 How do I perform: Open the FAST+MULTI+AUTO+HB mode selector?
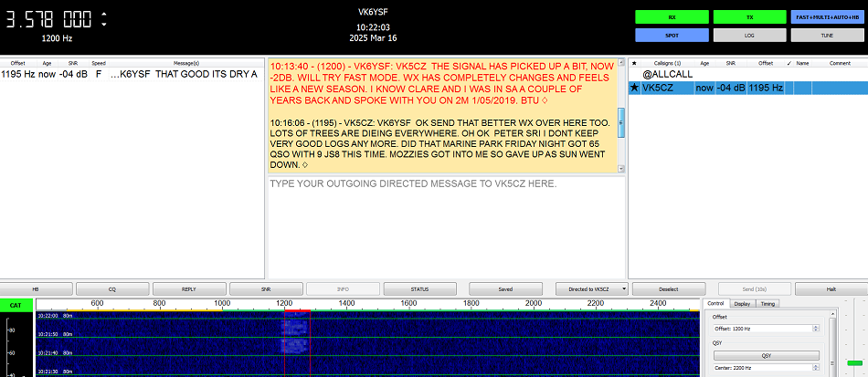(829, 17)
